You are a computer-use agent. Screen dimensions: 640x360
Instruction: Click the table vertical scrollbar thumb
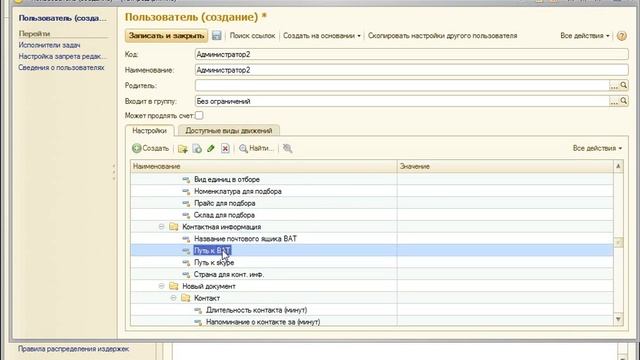click(x=618, y=242)
